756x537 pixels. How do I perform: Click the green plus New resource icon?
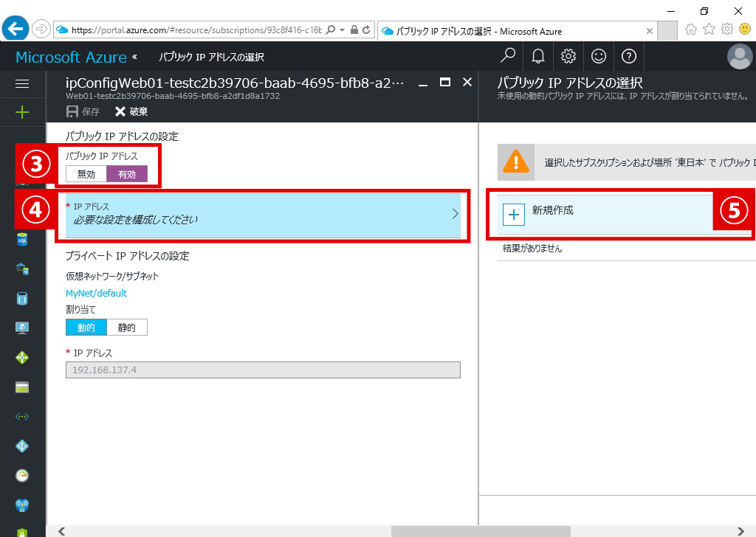(x=22, y=112)
